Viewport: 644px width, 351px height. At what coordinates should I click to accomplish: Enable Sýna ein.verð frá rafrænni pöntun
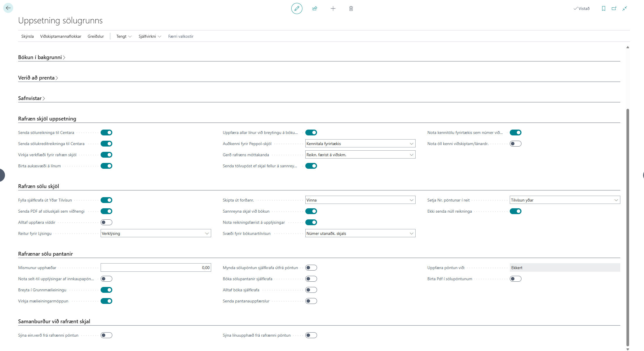(x=106, y=335)
